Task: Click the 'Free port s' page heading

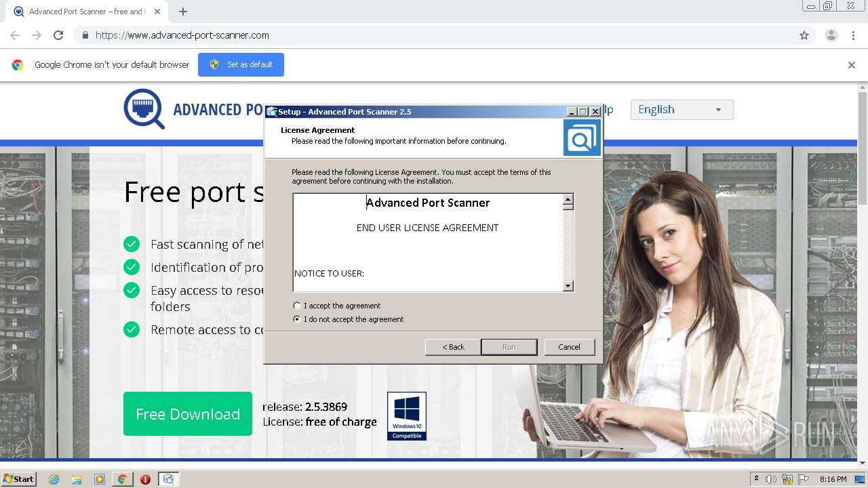Action: 194,192
